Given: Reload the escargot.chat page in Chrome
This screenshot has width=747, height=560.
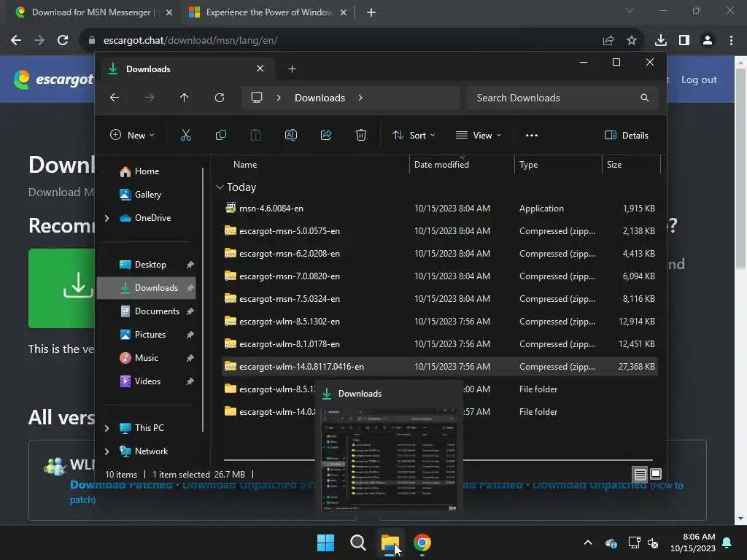Looking at the screenshot, I should [63, 41].
